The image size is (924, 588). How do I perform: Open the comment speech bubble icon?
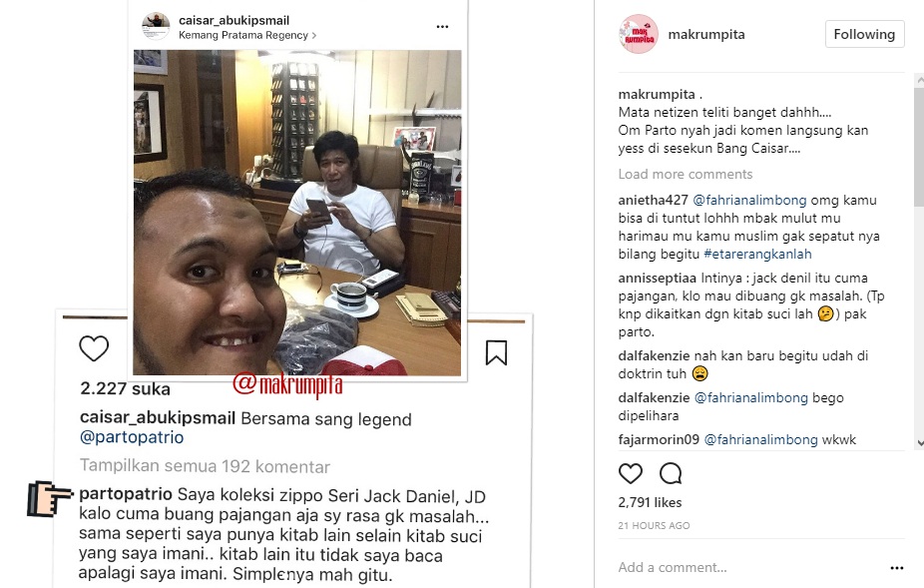click(x=671, y=473)
